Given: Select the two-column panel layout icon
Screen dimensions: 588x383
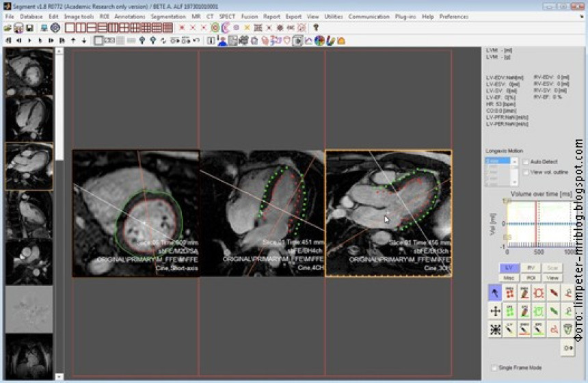Looking at the screenshot, I should click(81, 28).
